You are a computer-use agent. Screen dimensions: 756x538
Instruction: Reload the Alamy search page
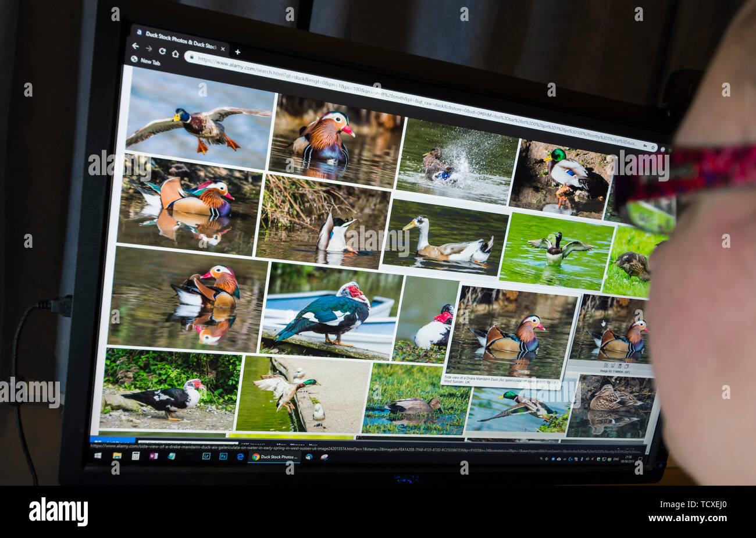162,51
